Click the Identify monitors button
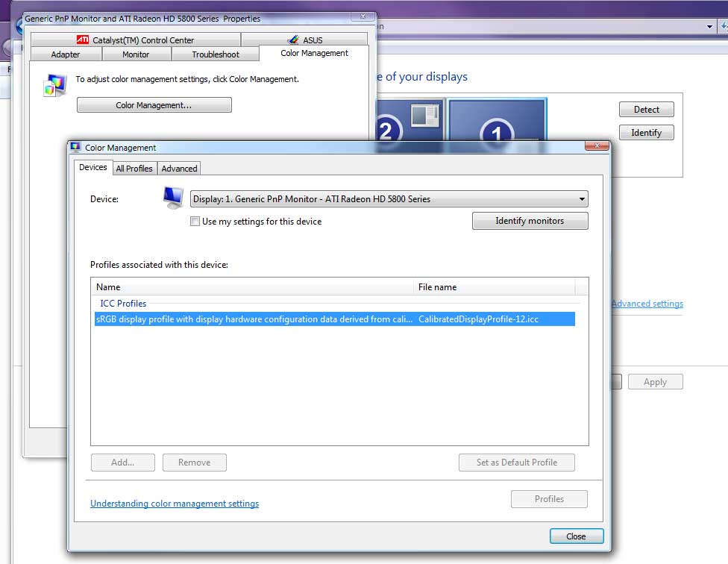 (x=530, y=221)
